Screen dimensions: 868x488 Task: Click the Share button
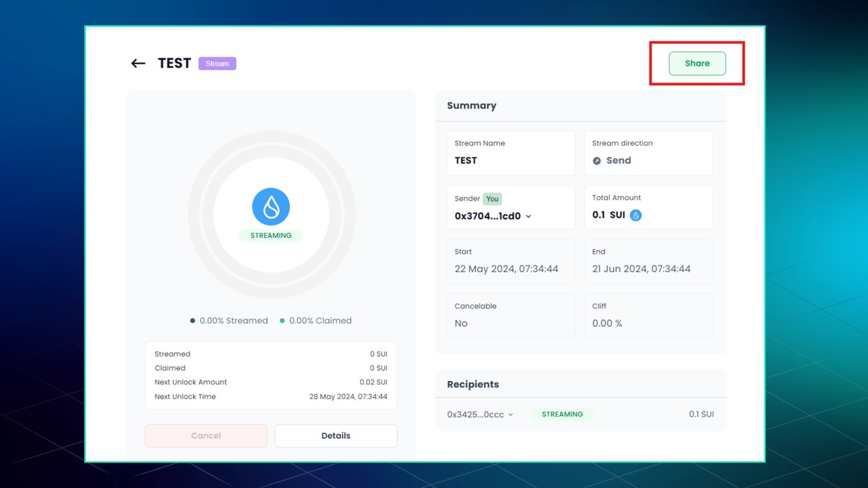697,64
